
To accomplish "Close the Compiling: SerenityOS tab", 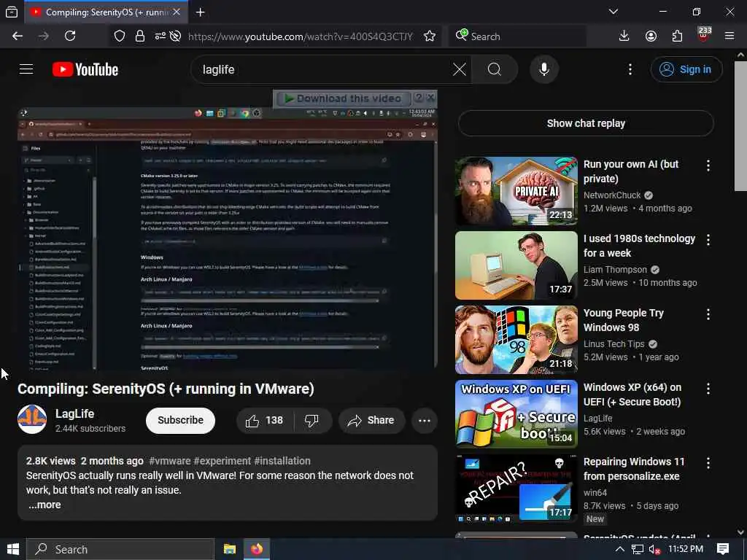I will (177, 12).
